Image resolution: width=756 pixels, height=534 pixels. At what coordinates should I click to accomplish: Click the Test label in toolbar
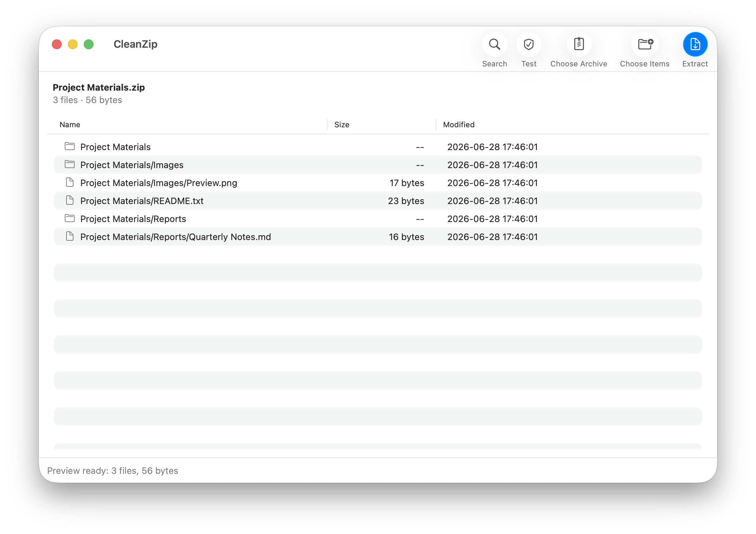(529, 64)
